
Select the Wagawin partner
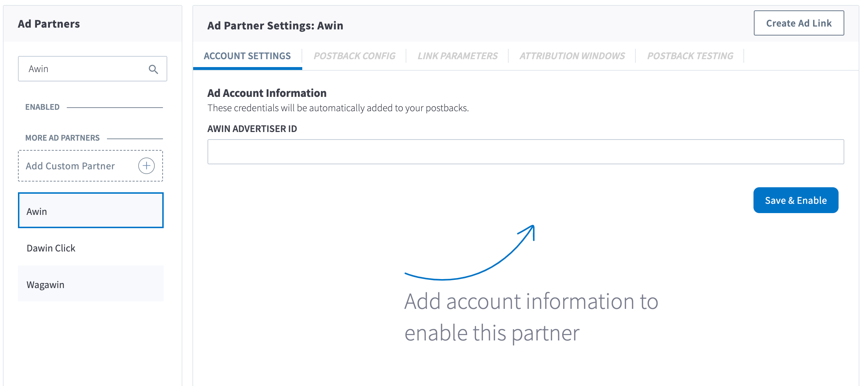coord(91,284)
